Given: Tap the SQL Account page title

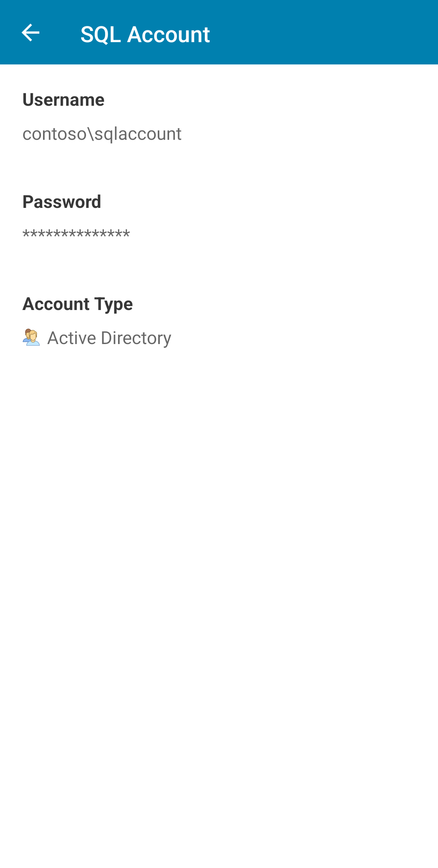Looking at the screenshot, I should pyautogui.click(x=145, y=34).
